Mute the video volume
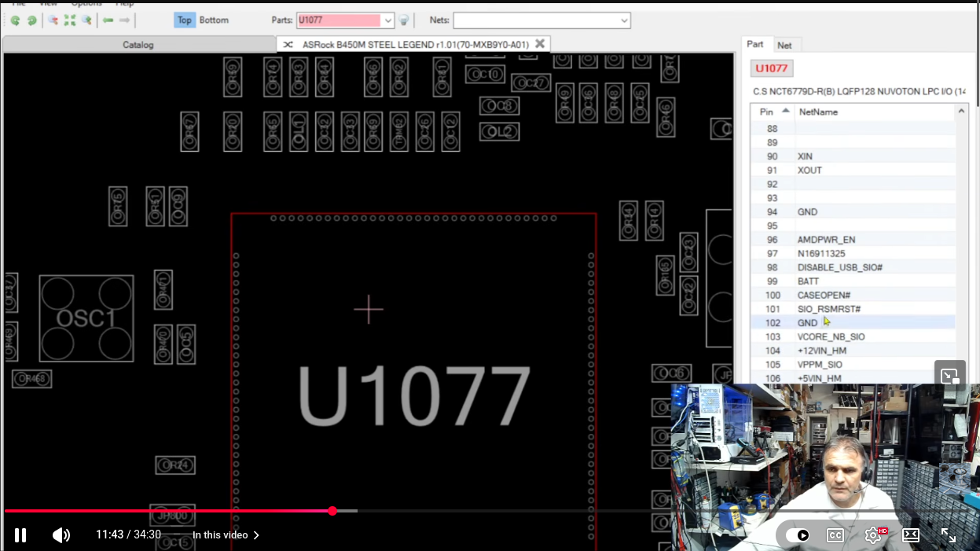Viewport: 980px width, 551px height. (x=61, y=535)
